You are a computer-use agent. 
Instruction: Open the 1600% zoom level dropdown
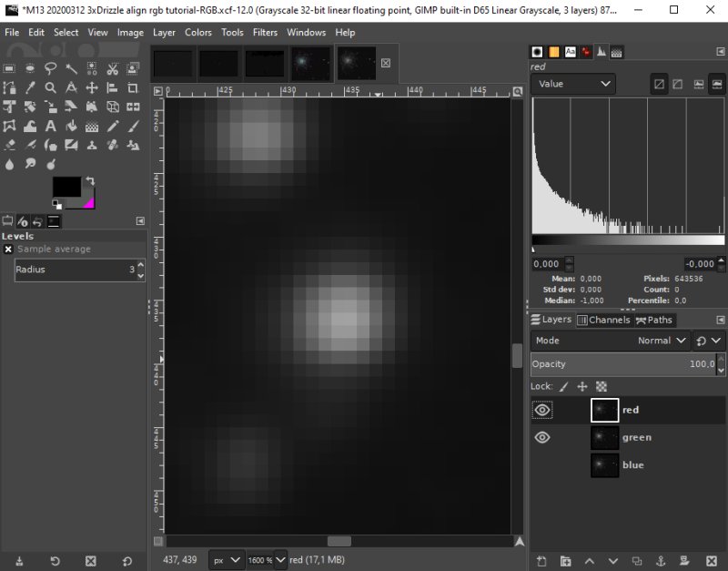point(280,560)
